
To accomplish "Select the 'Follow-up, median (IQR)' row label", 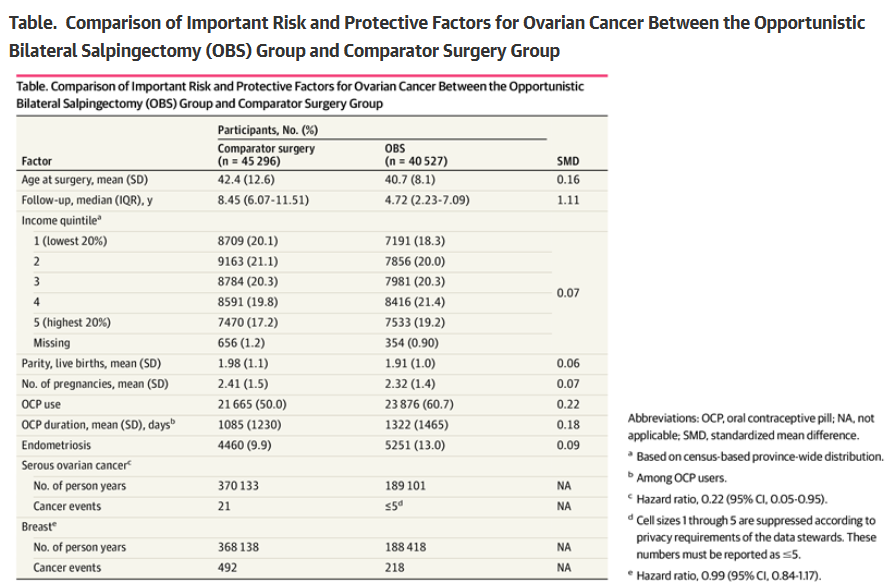I will click(88, 200).
